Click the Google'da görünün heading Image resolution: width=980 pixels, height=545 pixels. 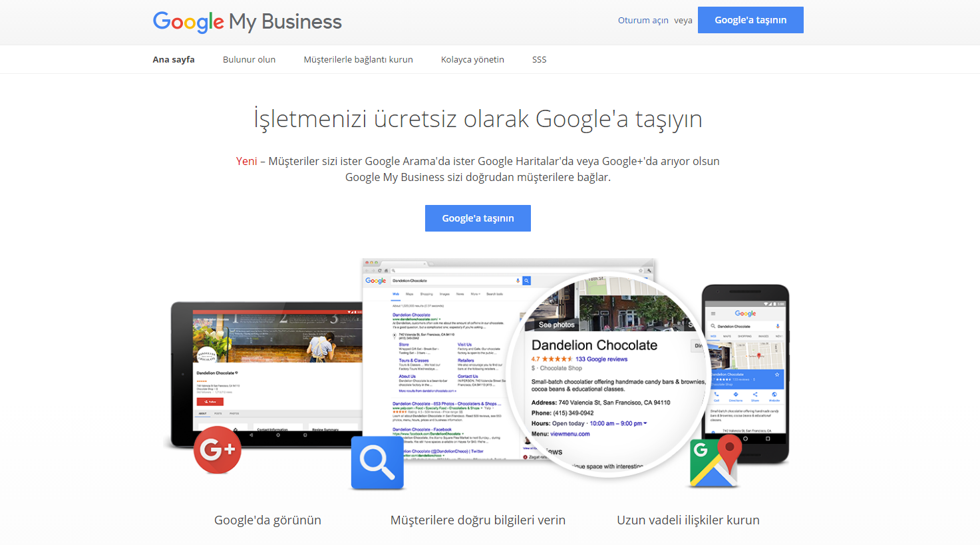click(267, 520)
